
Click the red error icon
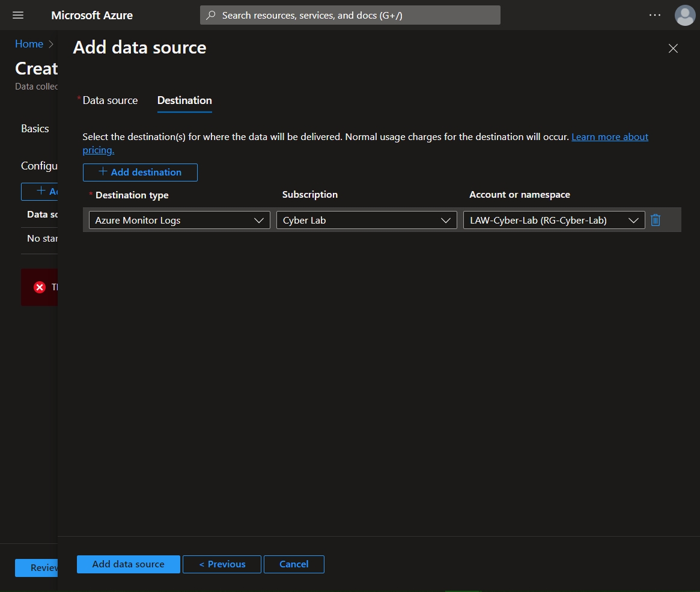[40, 287]
